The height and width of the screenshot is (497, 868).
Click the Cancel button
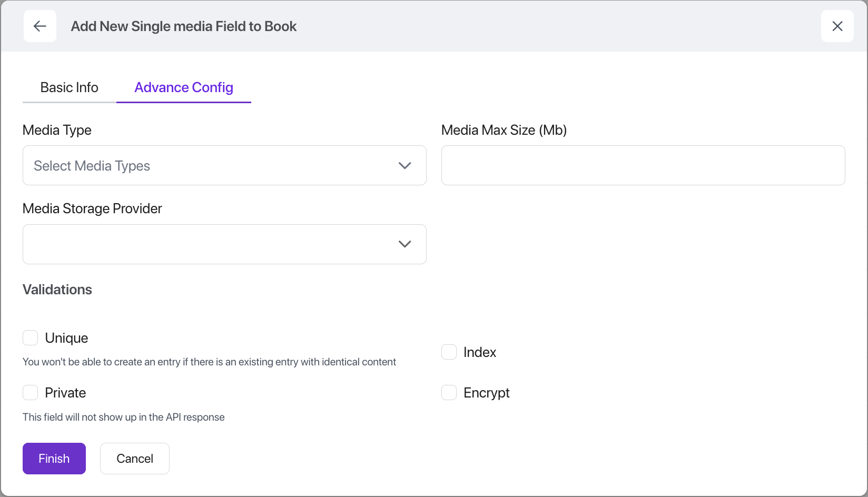pos(135,459)
